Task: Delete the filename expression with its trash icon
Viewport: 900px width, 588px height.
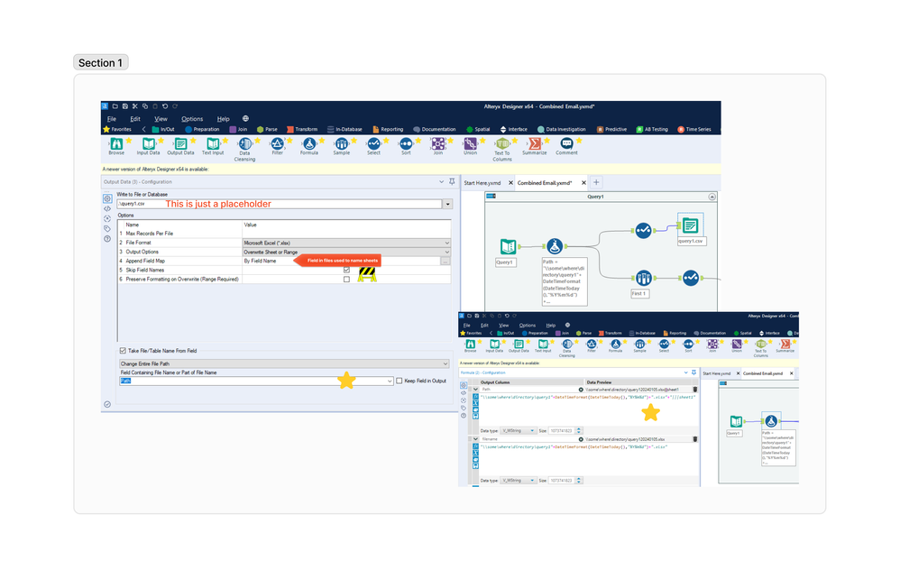Action: 695,439
